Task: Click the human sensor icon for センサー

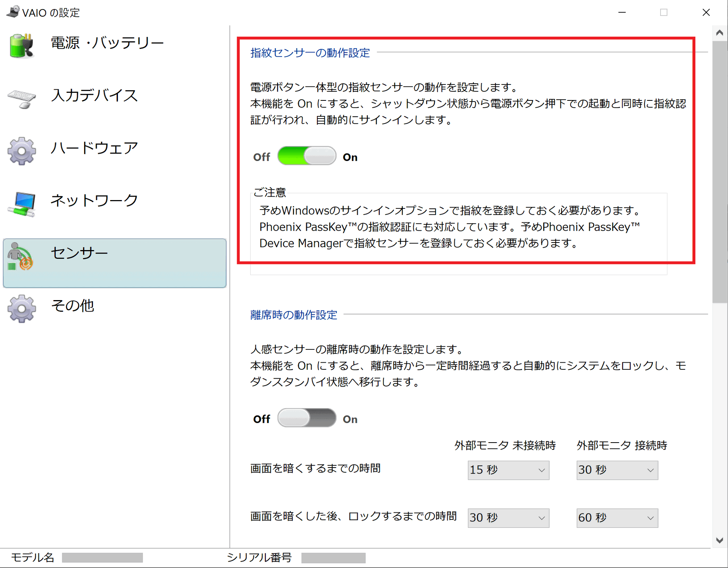Action: [20, 256]
